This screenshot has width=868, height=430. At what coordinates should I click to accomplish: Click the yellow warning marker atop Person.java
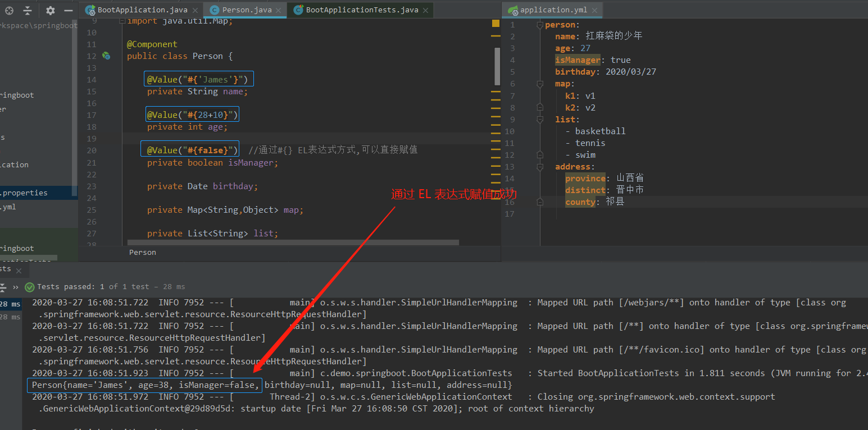[496, 24]
